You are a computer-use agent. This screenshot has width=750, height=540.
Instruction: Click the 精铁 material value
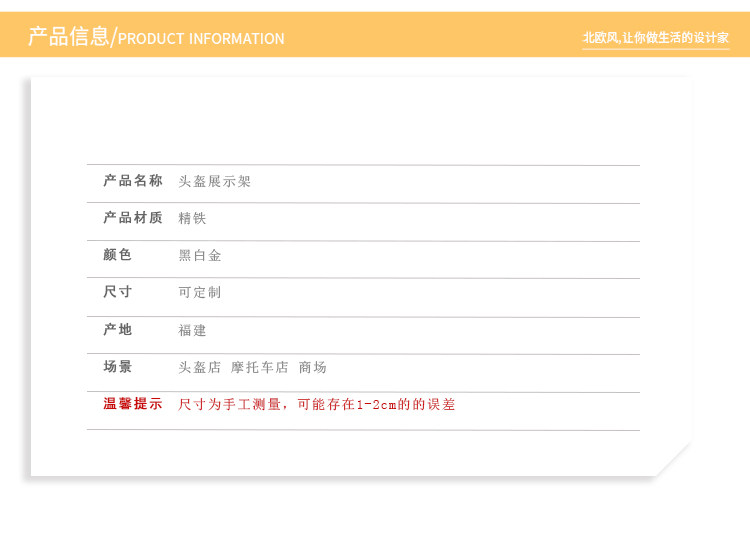[x=192, y=219]
